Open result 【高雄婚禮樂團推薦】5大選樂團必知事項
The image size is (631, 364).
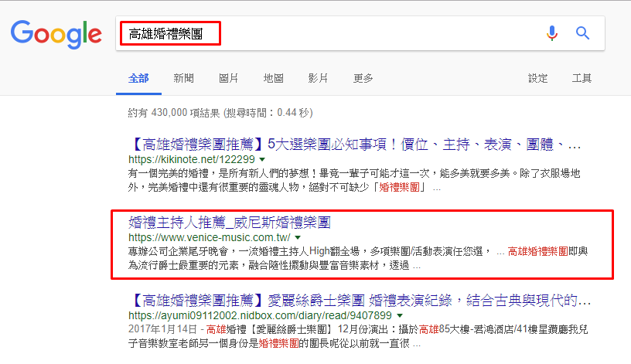point(355,144)
